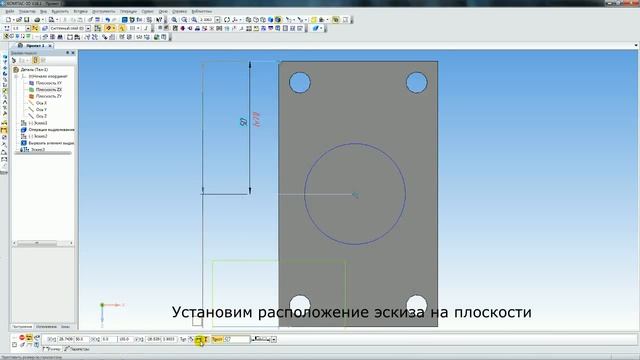
Task: Click the Zoom in magnifier icon
Action: pos(174,20)
